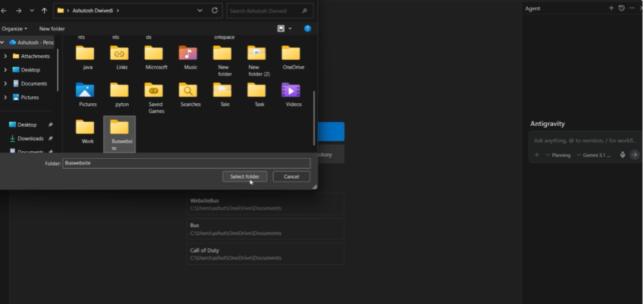
Task: Open recent locations dropdown arrow
Action: point(32,11)
